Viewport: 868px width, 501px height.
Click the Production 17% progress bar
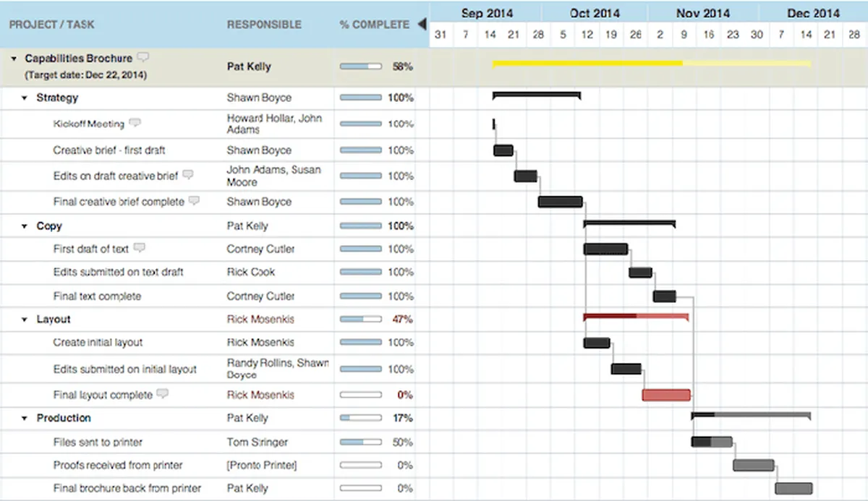pyautogui.click(x=360, y=418)
